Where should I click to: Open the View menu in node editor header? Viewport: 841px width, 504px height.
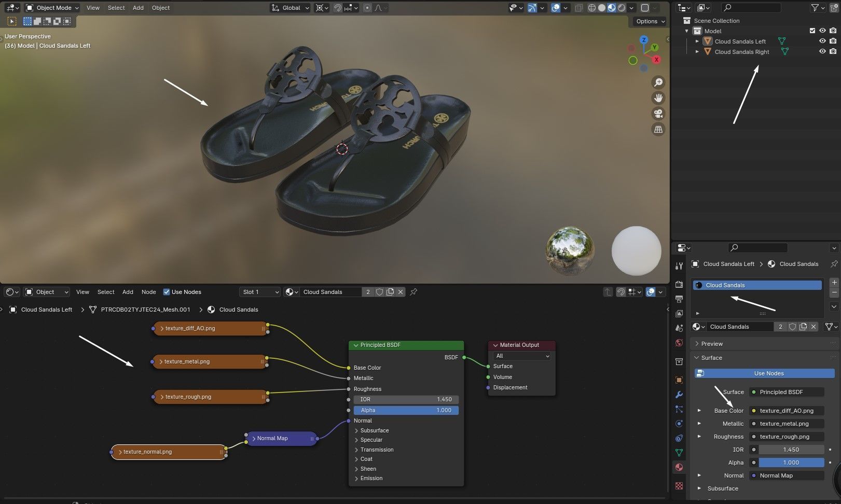[x=82, y=292]
